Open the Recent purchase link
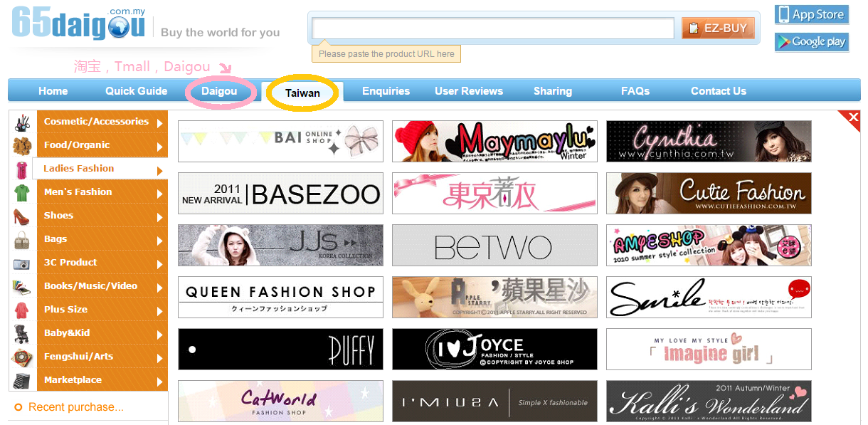 76,407
